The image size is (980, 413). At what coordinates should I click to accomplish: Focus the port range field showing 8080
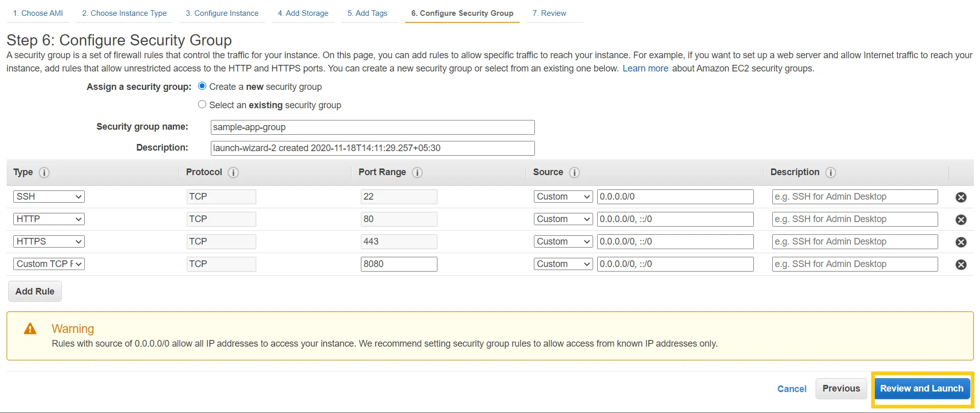(399, 264)
